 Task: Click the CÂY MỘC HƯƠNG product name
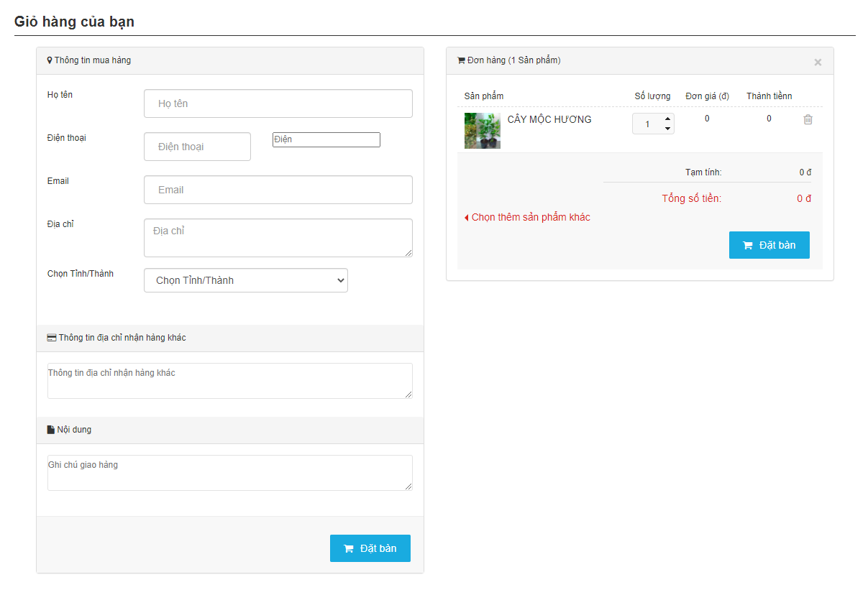click(549, 119)
